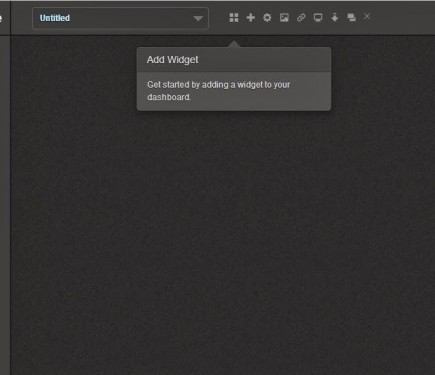
Task: Open dashboard settings gear icon
Action: 267,18
